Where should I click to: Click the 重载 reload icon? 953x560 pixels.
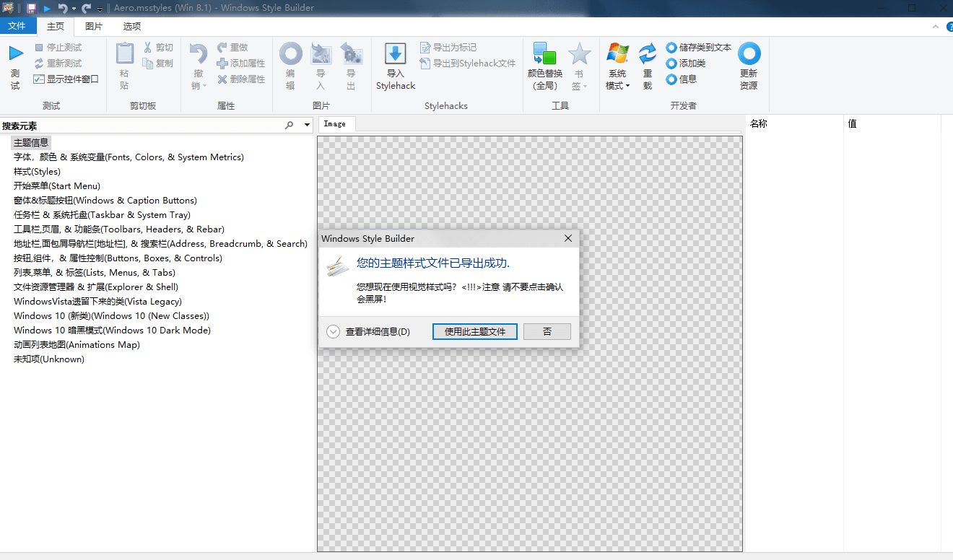pos(648,53)
